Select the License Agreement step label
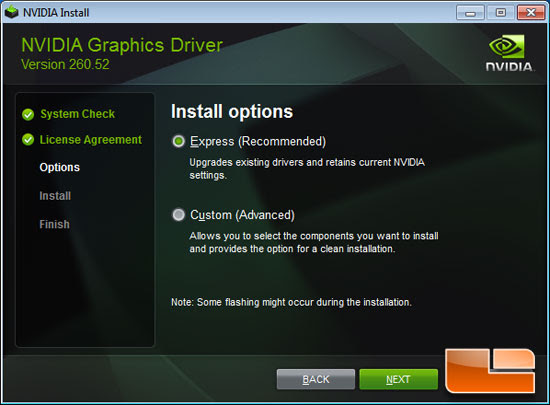The image size is (550, 405). [x=90, y=140]
